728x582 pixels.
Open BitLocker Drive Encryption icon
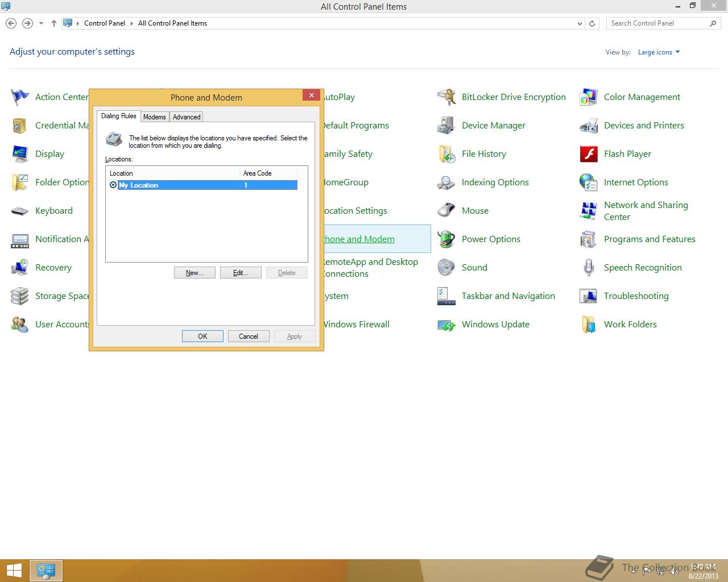click(x=446, y=97)
